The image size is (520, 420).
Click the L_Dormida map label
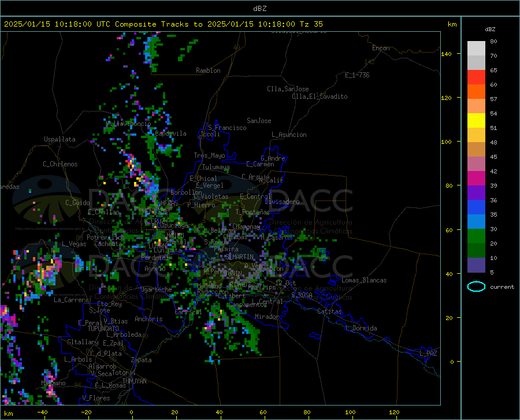click(362, 328)
